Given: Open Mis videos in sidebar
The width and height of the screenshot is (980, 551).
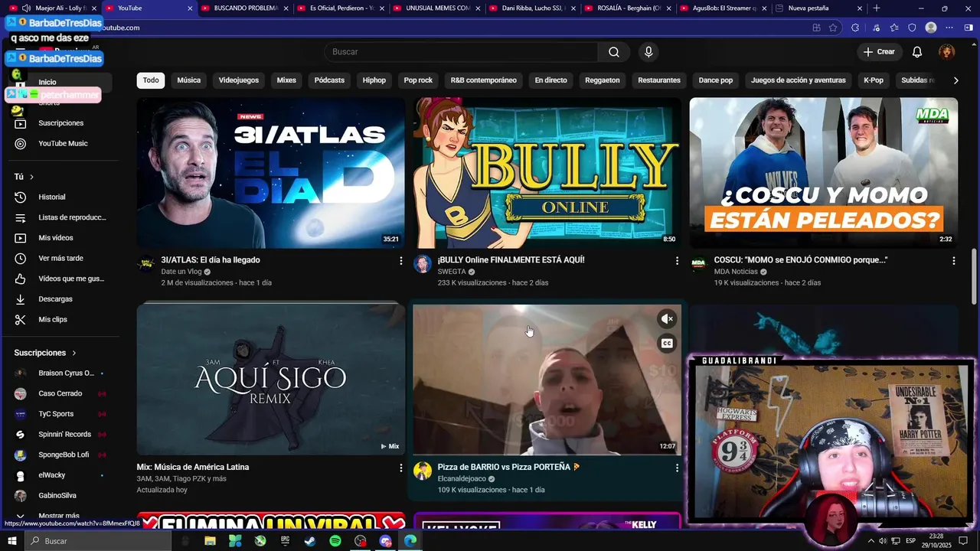Looking at the screenshot, I should coord(61,238).
